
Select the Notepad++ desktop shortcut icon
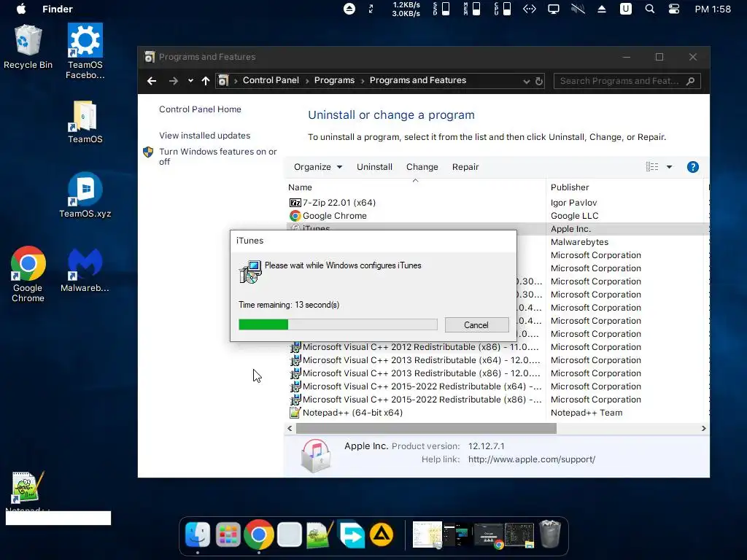coord(27,488)
